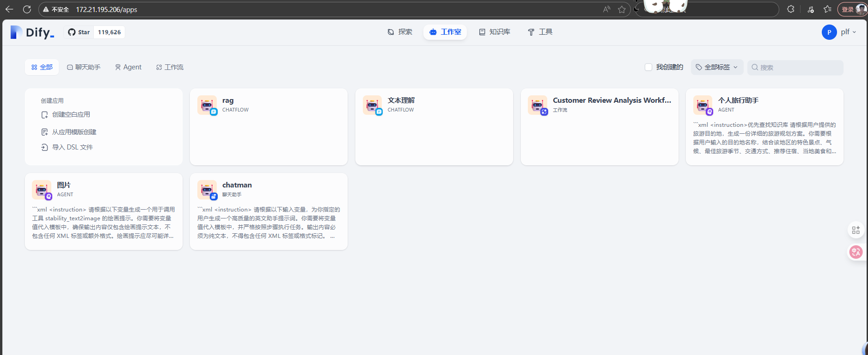
Task: Filter apps by 工作流
Action: pyautogui.click(x=170, y=67)
